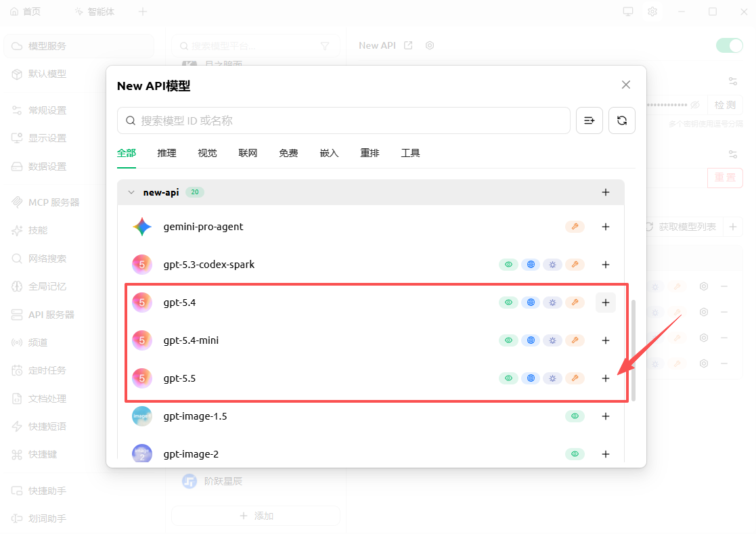Switch to the 重排 tab
756x534 pixels.
[x=370, y=153]
